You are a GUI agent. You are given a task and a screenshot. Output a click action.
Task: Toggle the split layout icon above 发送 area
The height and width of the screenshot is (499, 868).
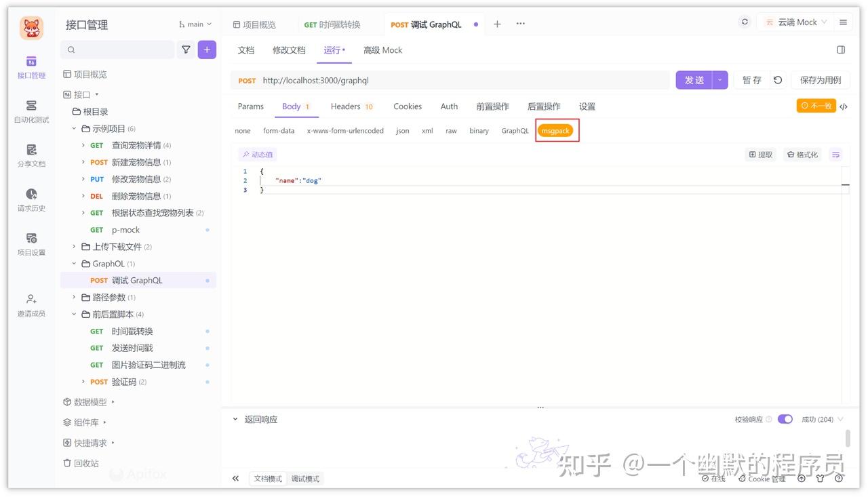[841, 49]
